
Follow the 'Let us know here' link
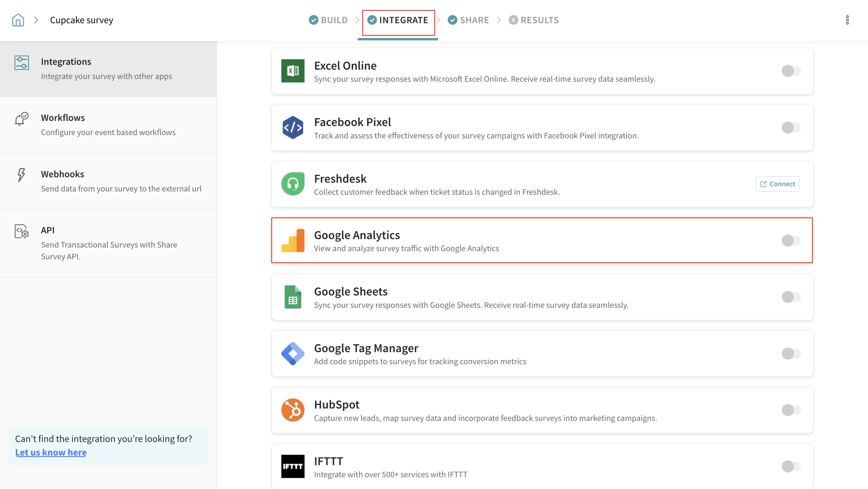pos(51,452)
